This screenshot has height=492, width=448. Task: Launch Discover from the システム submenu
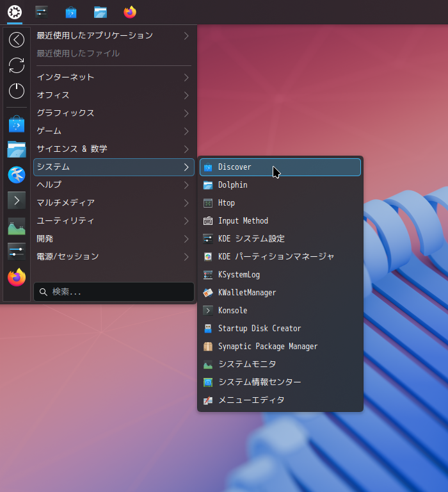280,167
